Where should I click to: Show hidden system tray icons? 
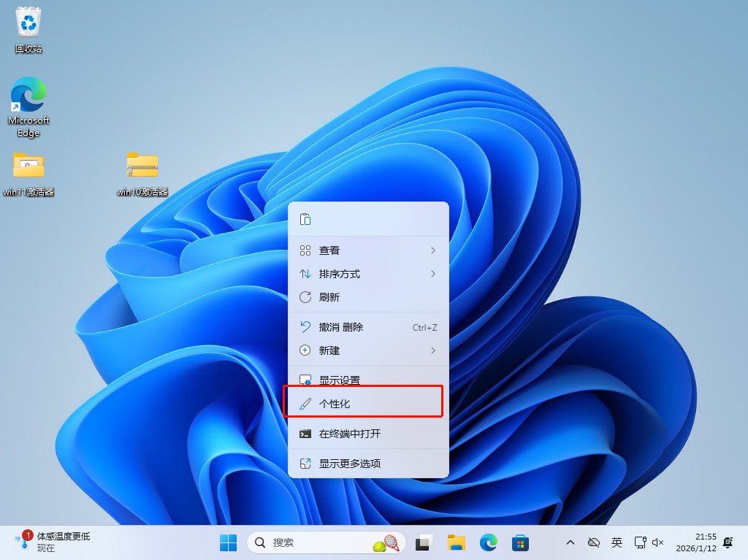point(570,542)
